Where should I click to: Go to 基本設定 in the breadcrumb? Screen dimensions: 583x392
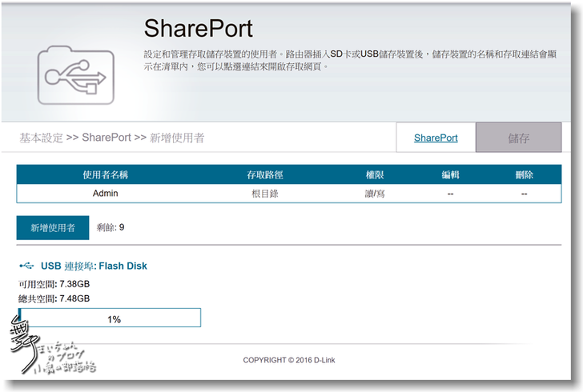[41, 138]
